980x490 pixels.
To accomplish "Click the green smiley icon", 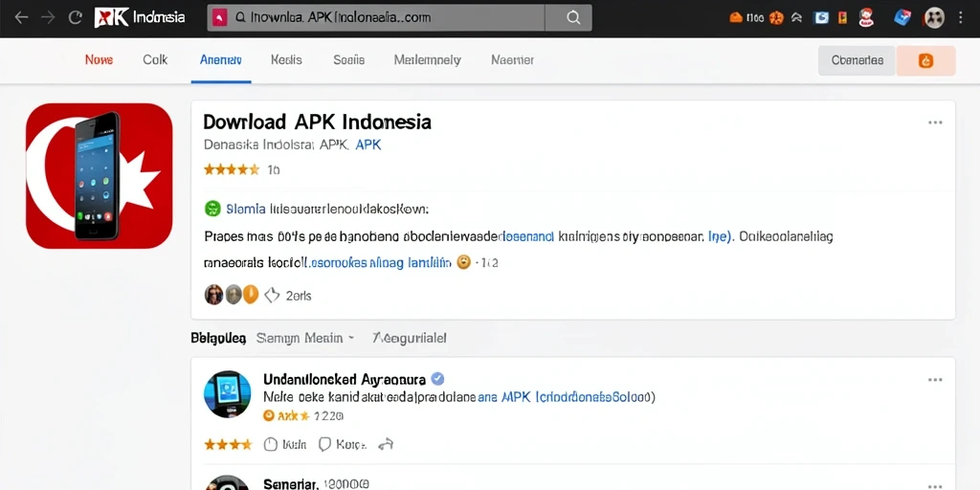I will [212, 208].
